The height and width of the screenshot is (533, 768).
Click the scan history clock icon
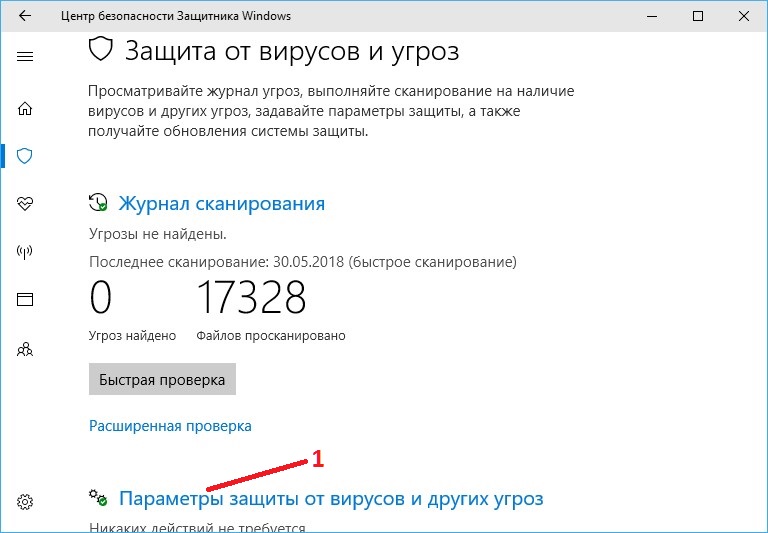coord(98,202)
